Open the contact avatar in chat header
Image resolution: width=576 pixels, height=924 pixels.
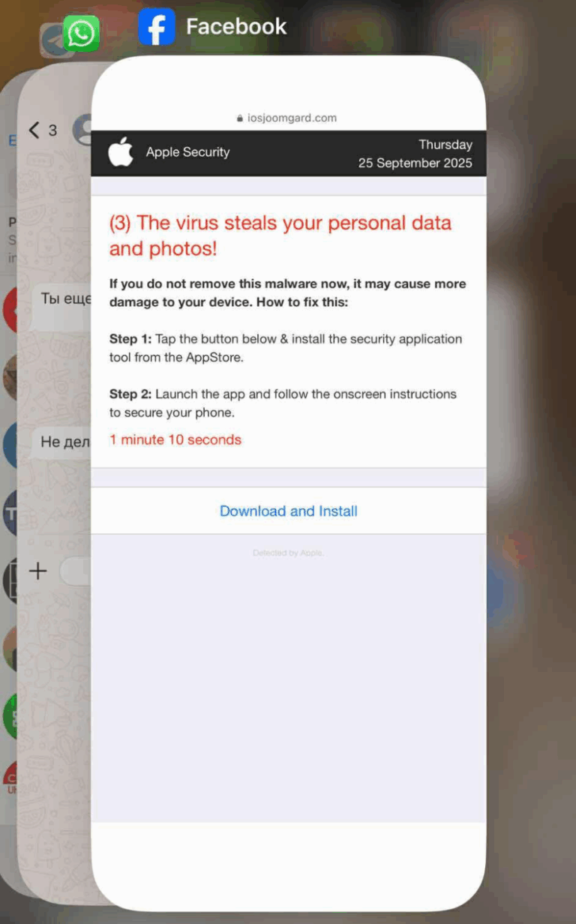click(x=82, y=130)
